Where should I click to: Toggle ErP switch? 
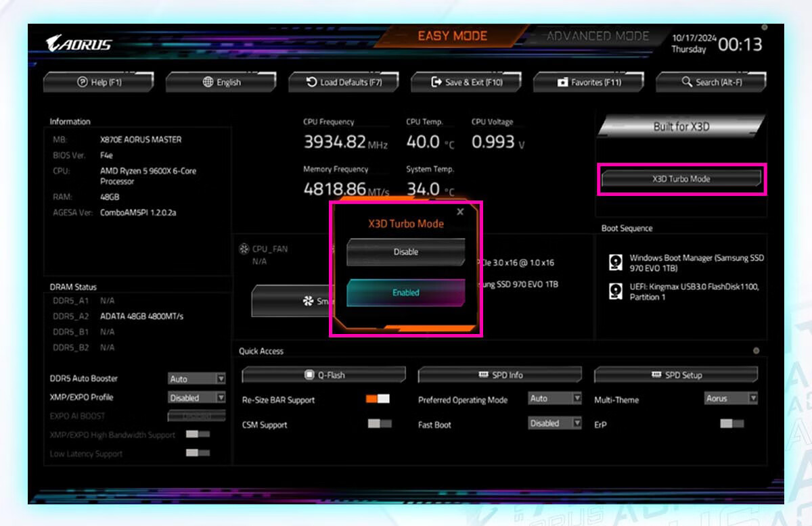click(732, 424)
